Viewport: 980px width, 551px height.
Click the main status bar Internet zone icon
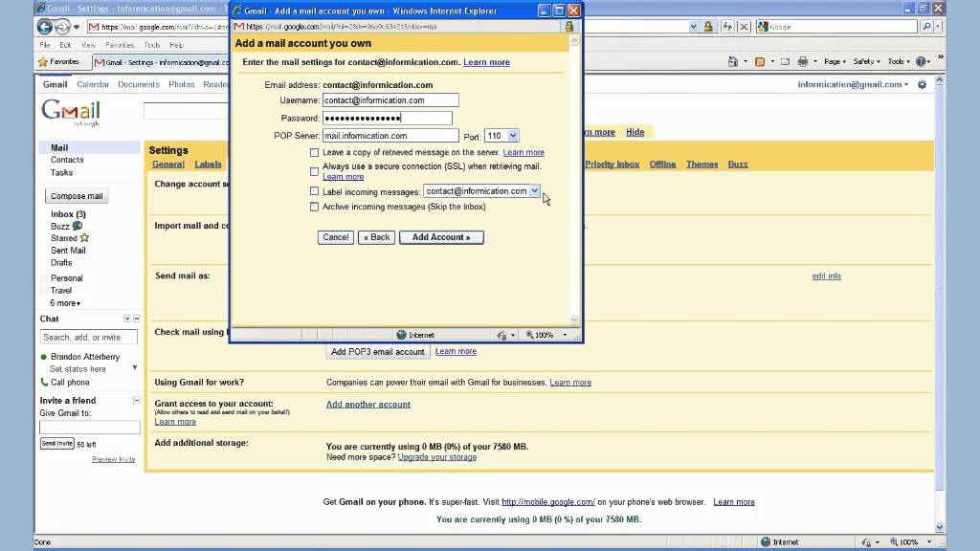point(766,541)
